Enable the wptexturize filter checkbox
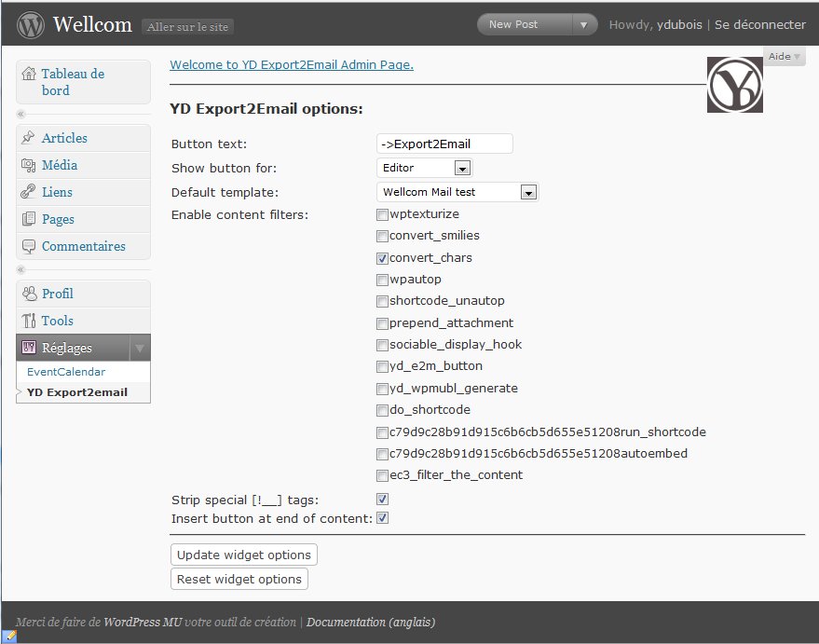 click(382, 214)
